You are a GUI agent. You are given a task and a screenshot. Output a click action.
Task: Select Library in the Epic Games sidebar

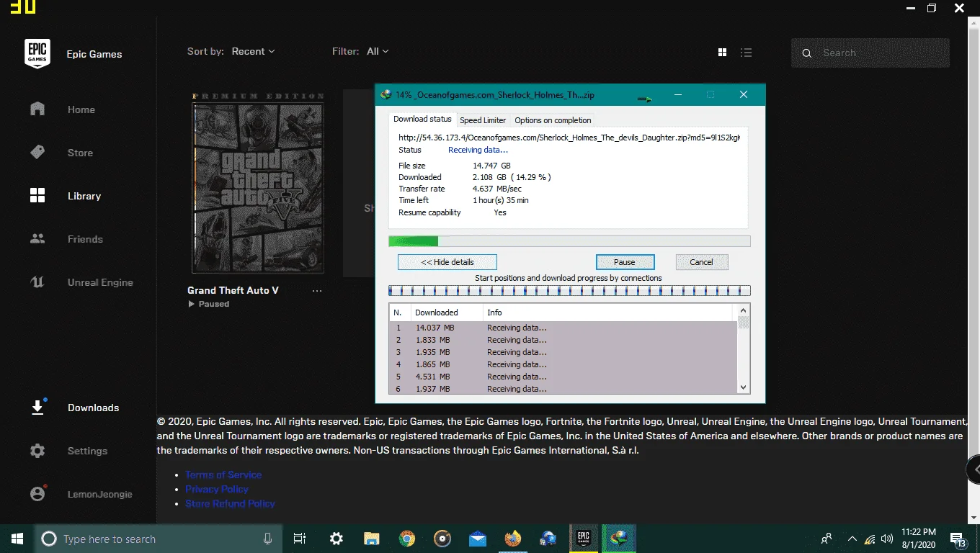click(84, 196)
